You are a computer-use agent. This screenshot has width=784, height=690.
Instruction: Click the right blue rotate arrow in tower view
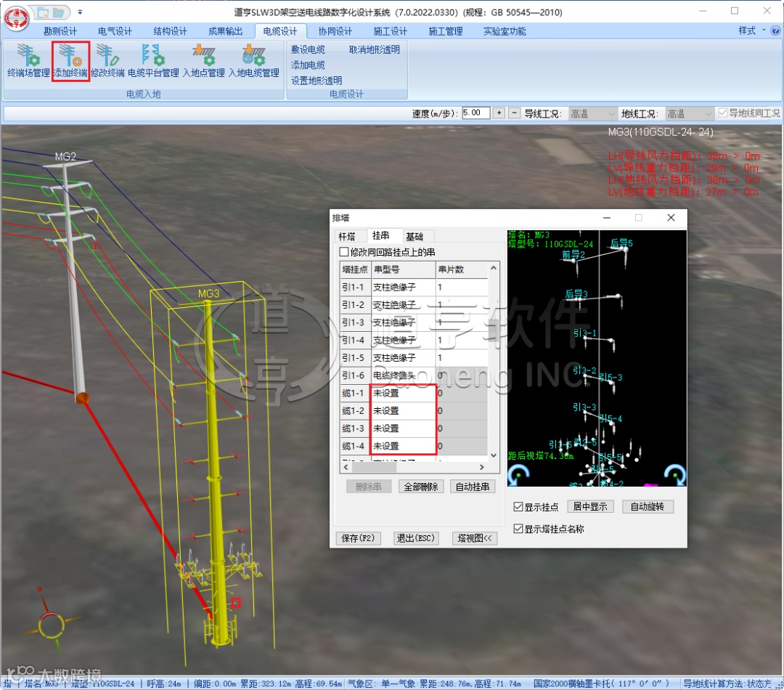point(674,474)
